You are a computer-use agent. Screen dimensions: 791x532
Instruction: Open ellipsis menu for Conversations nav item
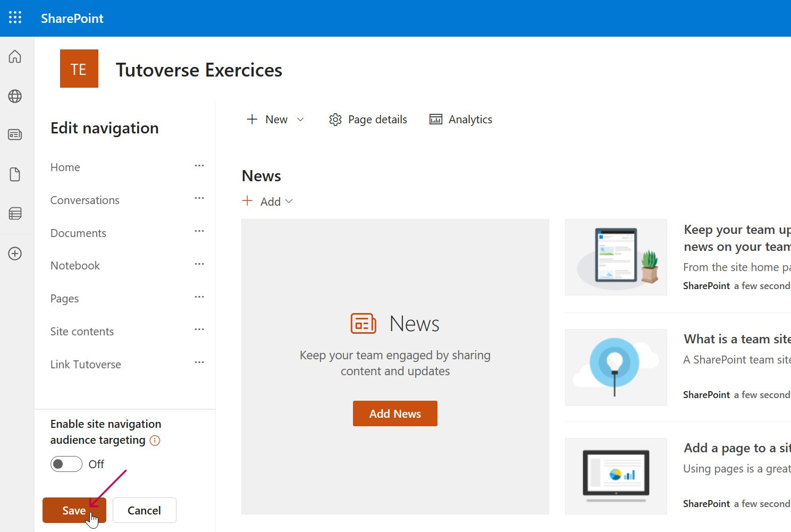(x=199, y=198)
